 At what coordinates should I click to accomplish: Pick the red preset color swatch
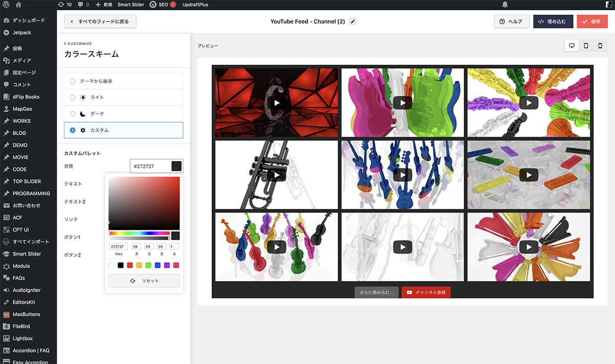click(x=130, y=265)
